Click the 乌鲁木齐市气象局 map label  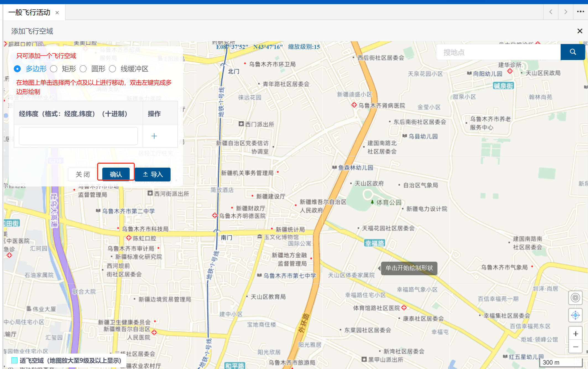[x=504, y=267]
